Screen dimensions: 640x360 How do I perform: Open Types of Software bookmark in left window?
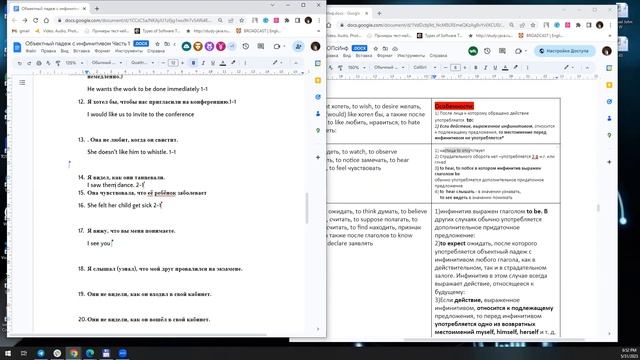pyautogui.click(x=158, y=31)
